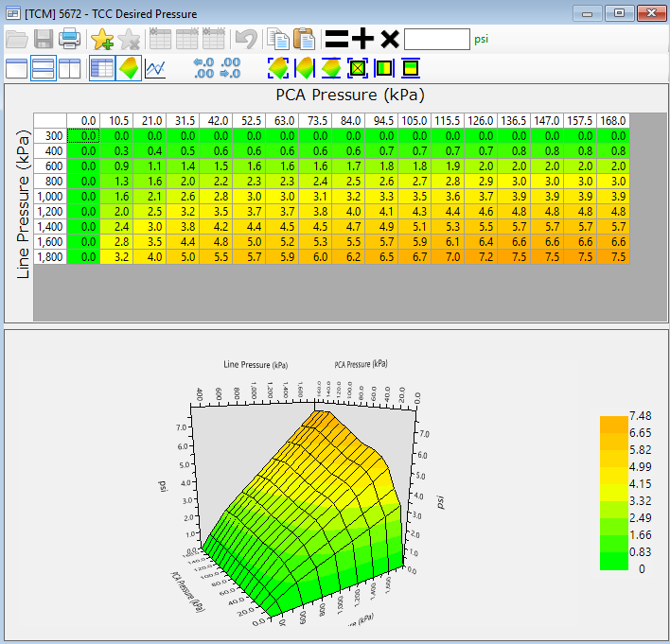The height and width of the screenshot is (644, 670).
Task: Click the 7.48 orange legend color swatch
Action: pos(613,425)
